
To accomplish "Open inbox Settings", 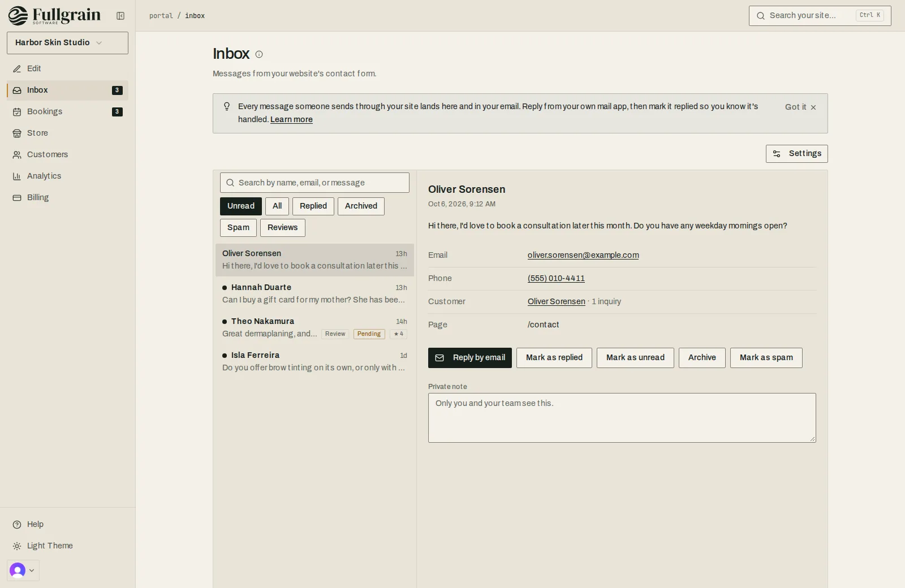I will 796,154.
